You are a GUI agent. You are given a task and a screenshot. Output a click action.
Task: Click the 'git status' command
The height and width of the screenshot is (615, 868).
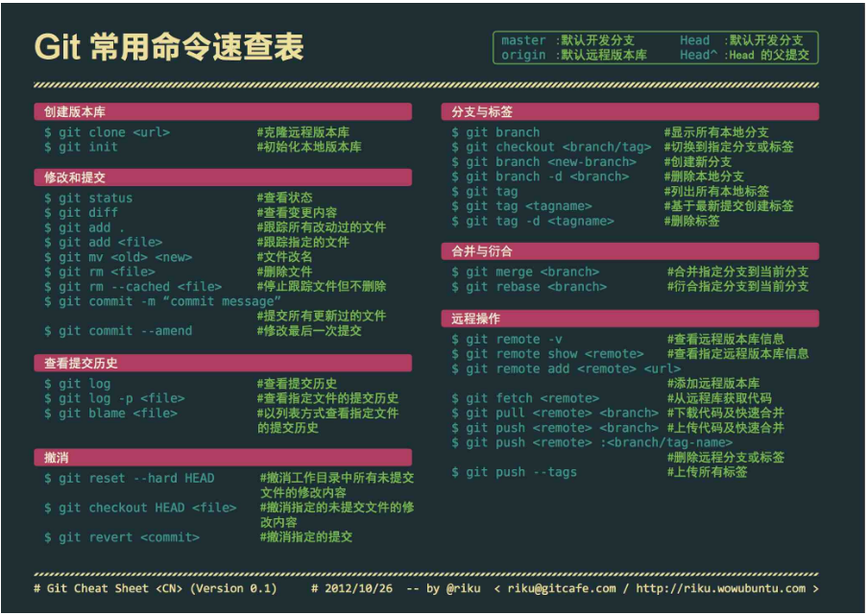pos(88,198)
